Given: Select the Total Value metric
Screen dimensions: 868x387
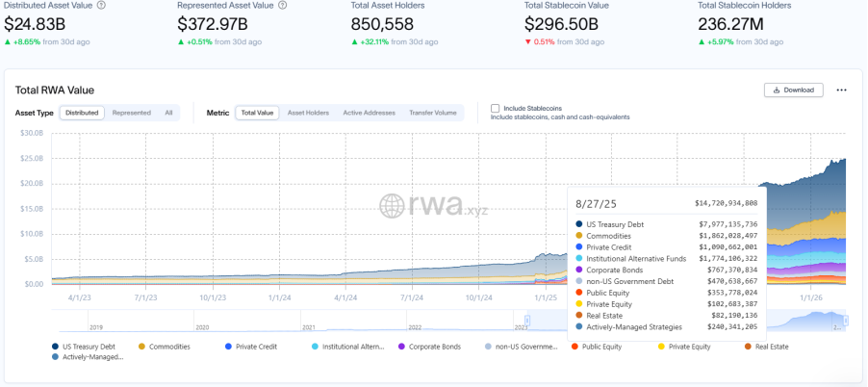Looking at the screenshot, I should point(257,113).
